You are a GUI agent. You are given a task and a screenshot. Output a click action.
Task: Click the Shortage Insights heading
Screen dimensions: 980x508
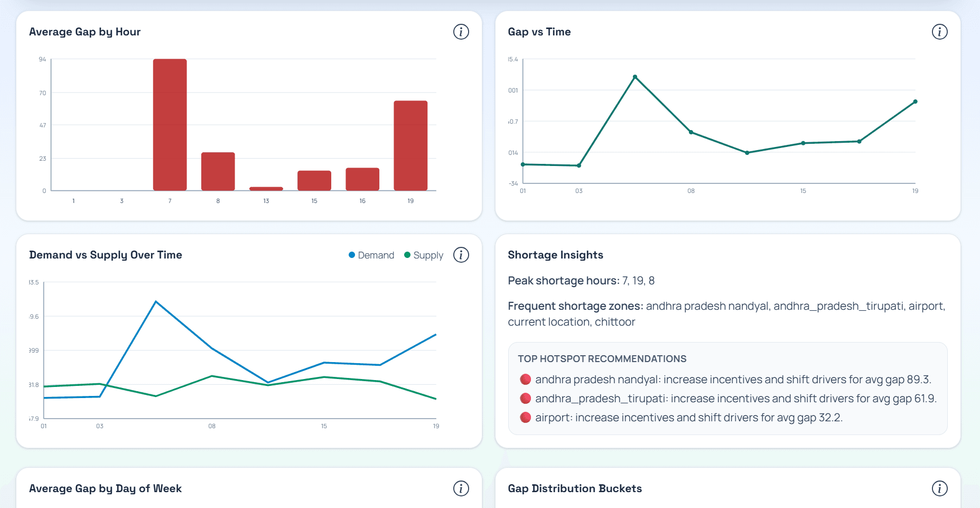555,255
